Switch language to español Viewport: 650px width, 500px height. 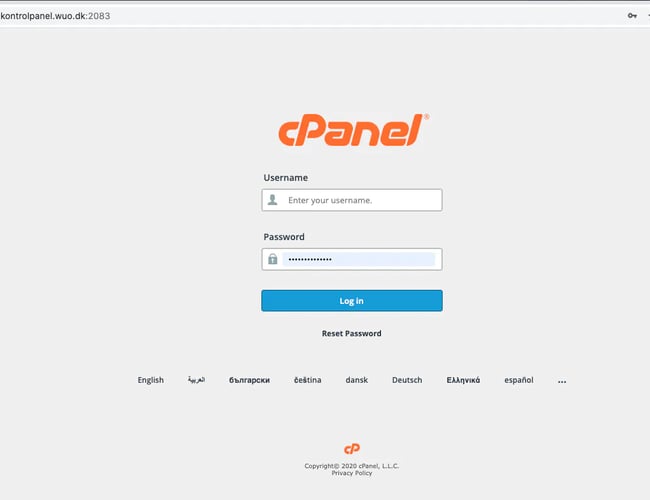519,380
